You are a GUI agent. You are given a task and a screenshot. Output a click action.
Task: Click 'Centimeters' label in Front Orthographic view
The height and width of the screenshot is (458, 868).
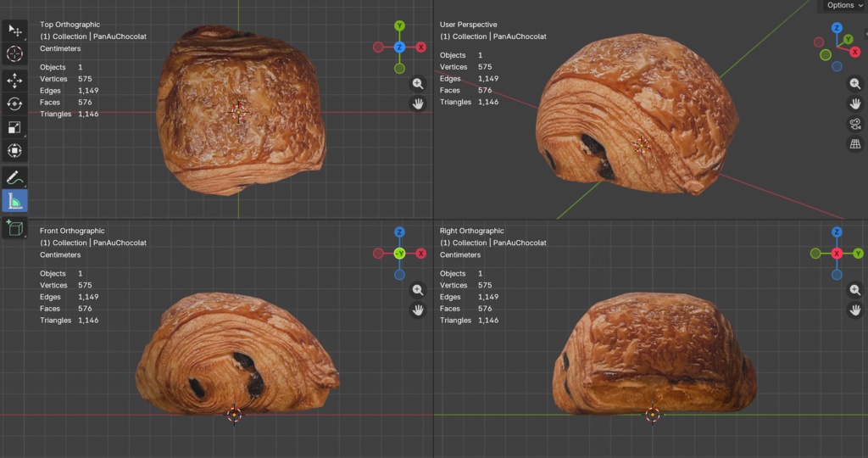(x=60, y=254)
